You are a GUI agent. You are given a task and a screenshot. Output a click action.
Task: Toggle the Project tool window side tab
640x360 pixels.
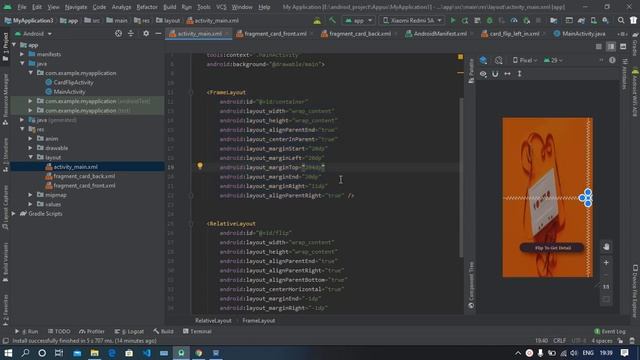tap(5, 47)
